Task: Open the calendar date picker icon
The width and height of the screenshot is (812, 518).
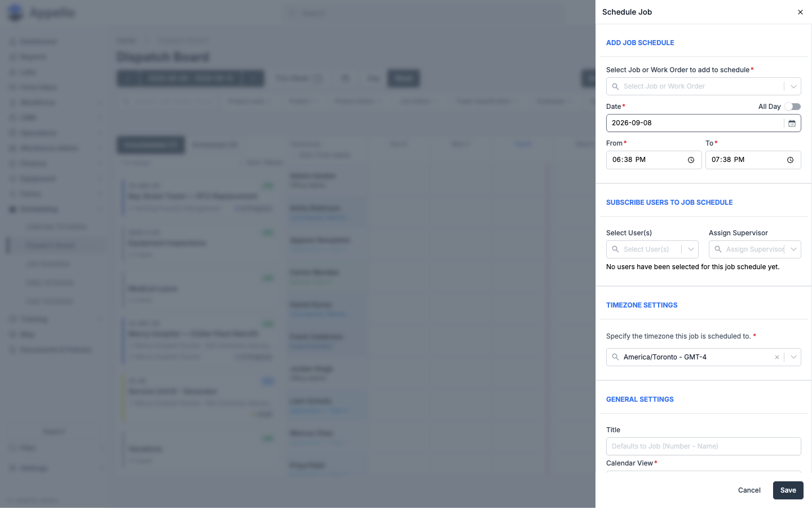Action: click(792, 123)
